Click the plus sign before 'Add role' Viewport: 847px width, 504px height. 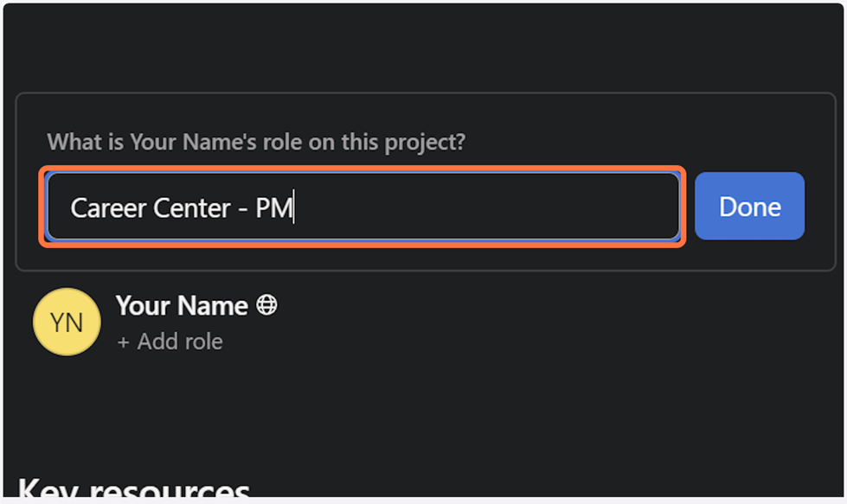(123, 342)
